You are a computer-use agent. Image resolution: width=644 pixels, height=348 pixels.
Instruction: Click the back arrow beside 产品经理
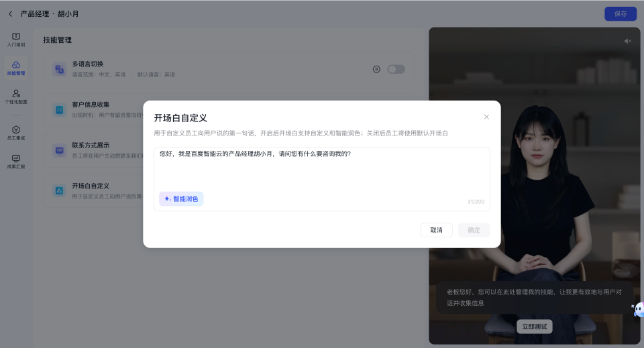pos(10,14)
